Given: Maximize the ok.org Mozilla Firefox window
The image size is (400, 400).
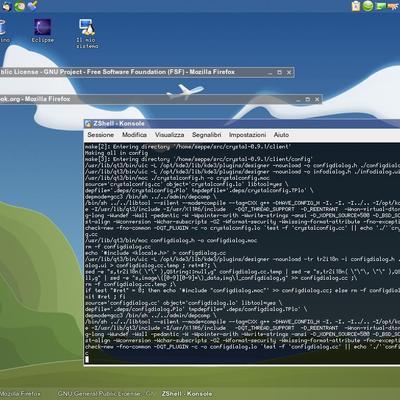Looking at the screenshot, I should pyautogui.click(x=308, y=99).
